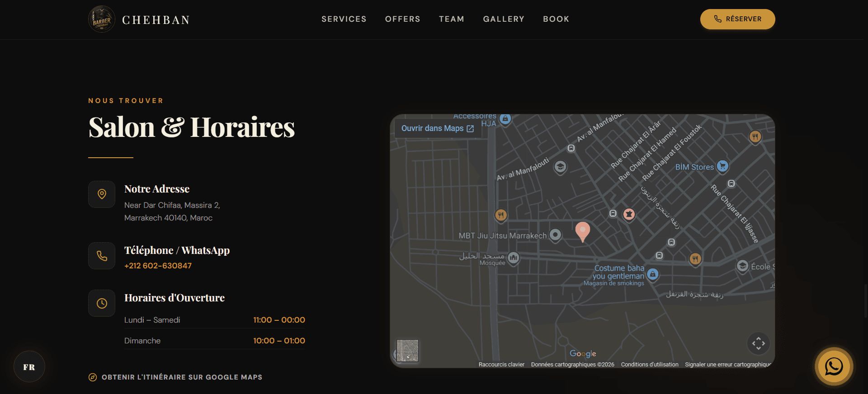Click the phone number +212 602-630847
The image size is (868, 394).
158,266
